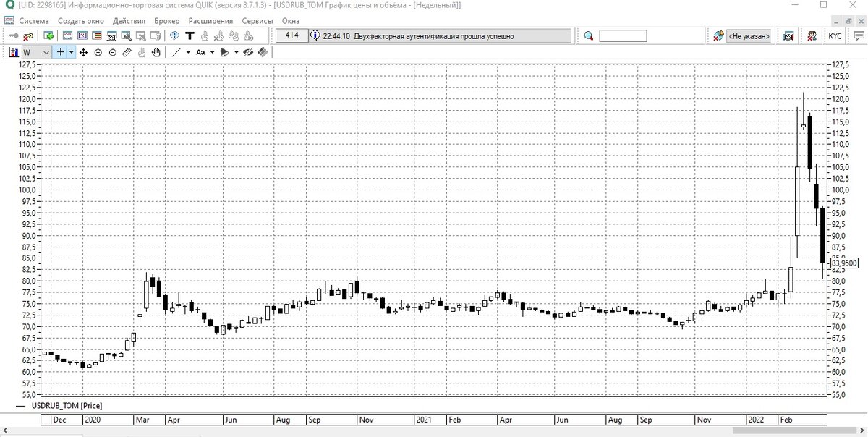Open the Сервисы menu

(x=258, y=22)
